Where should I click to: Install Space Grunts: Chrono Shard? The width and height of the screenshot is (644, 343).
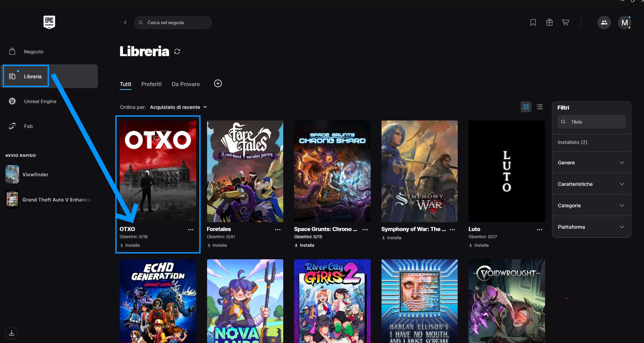click(304, 245)
